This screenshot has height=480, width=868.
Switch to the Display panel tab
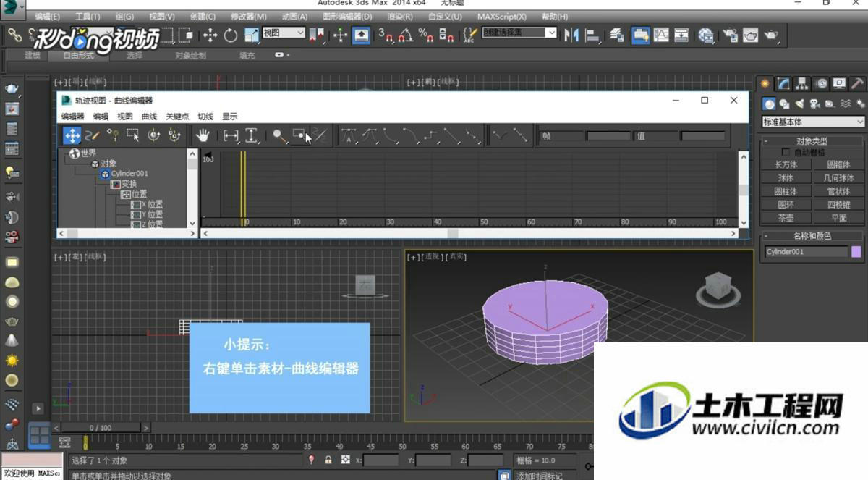point(839,84)
